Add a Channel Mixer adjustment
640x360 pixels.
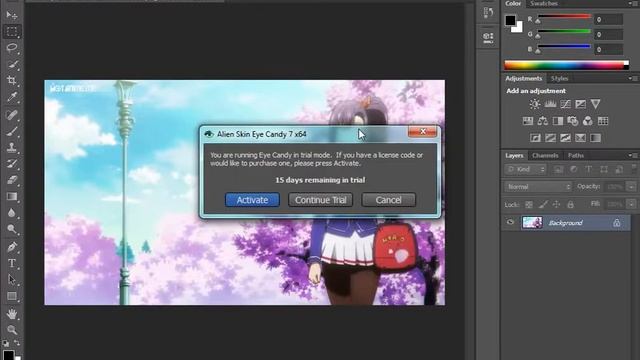[x=588, y=121]
